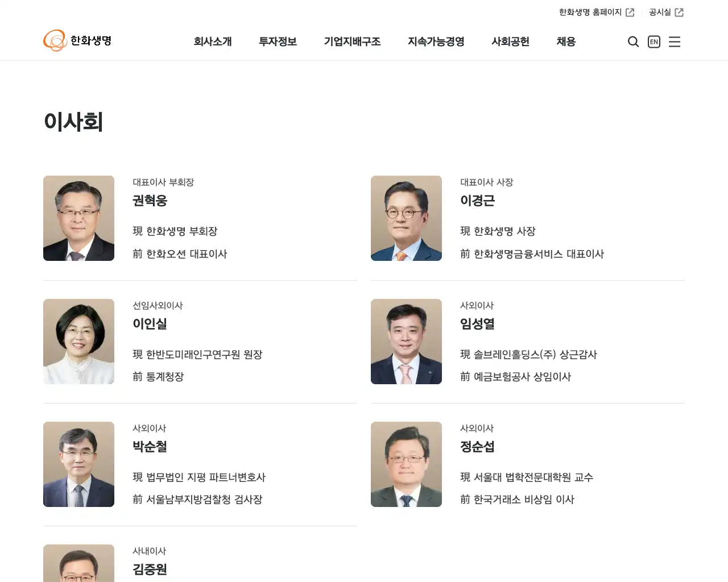Click external link icon beside 공시실

point(679,13)
